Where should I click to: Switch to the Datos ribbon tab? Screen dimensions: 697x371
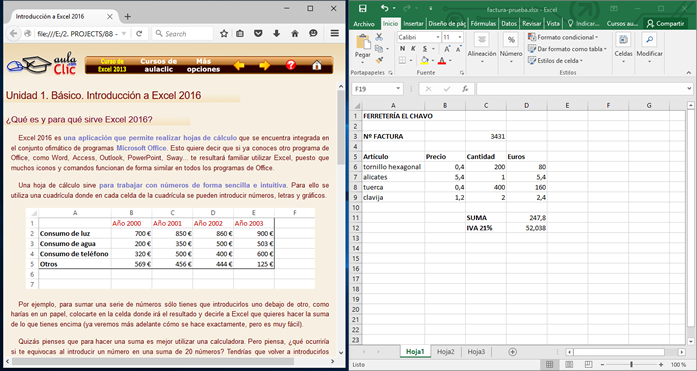tap(509, 24)
